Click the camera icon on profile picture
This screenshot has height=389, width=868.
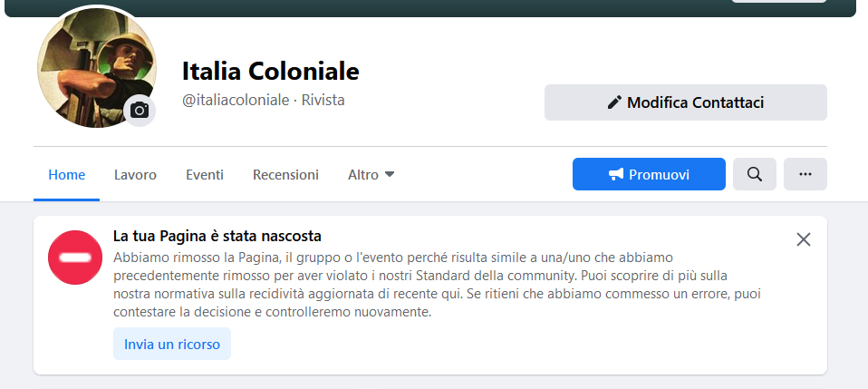(x=140, y=111)
